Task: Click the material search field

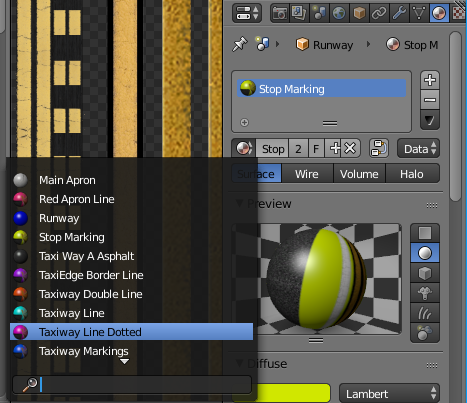Action: pyautogui.click(x=132, y=385)
